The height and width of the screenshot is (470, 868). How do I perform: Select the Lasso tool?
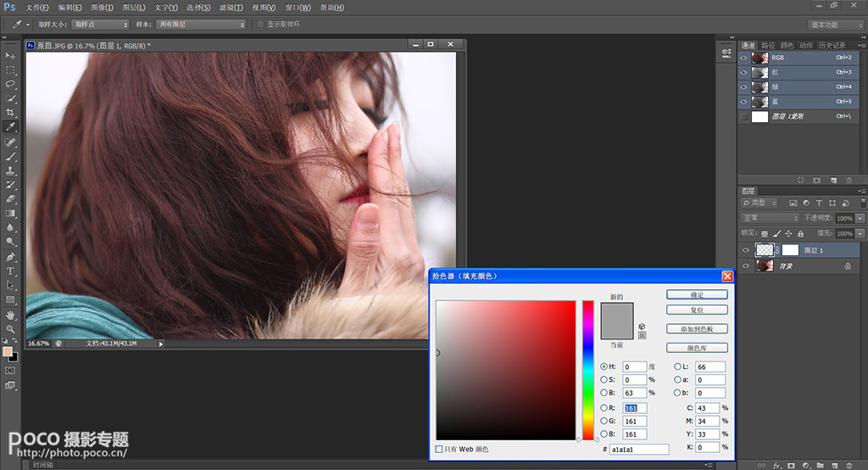click(10, 84)
